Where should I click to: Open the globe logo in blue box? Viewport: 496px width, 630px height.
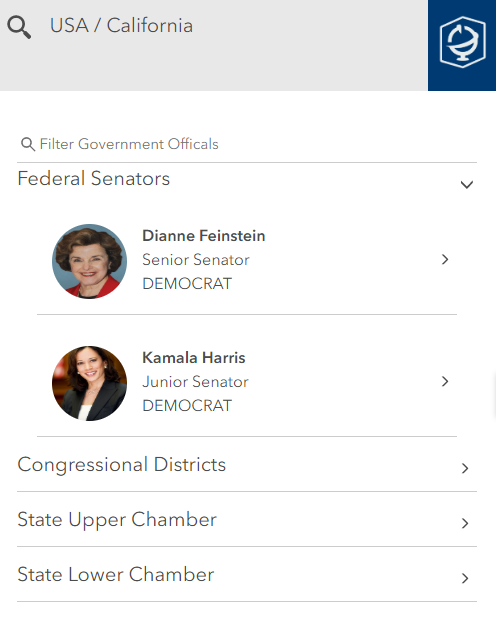click(462, 42)
